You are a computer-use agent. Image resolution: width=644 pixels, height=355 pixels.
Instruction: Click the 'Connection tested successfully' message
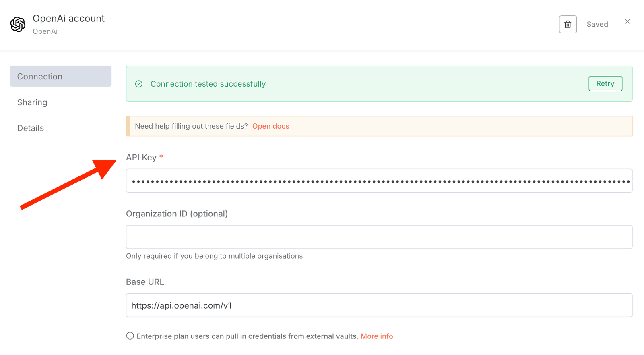(208, 84)
